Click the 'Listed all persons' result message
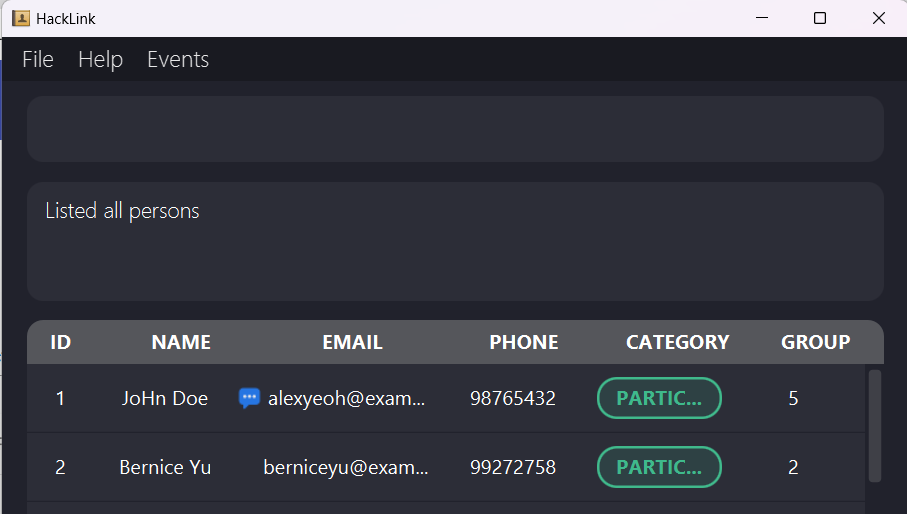The image size is (907, 514). [x=122, y=211]
